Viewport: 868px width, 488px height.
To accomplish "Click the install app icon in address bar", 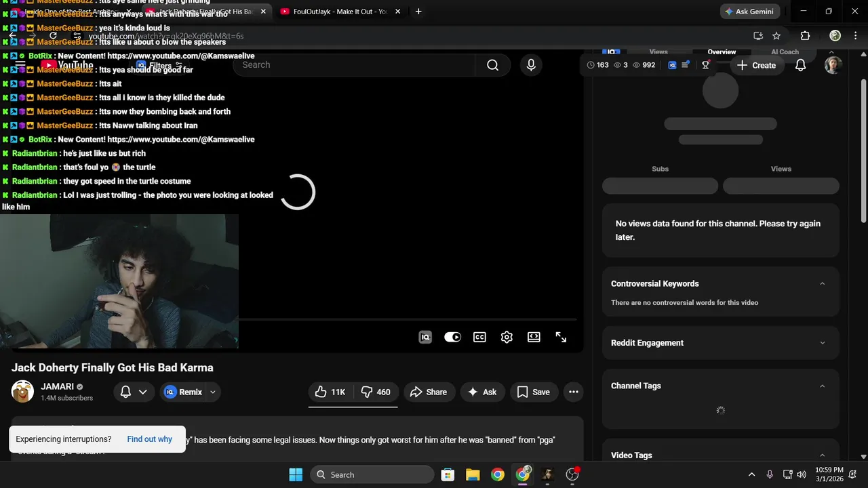I will click(758, 35).
